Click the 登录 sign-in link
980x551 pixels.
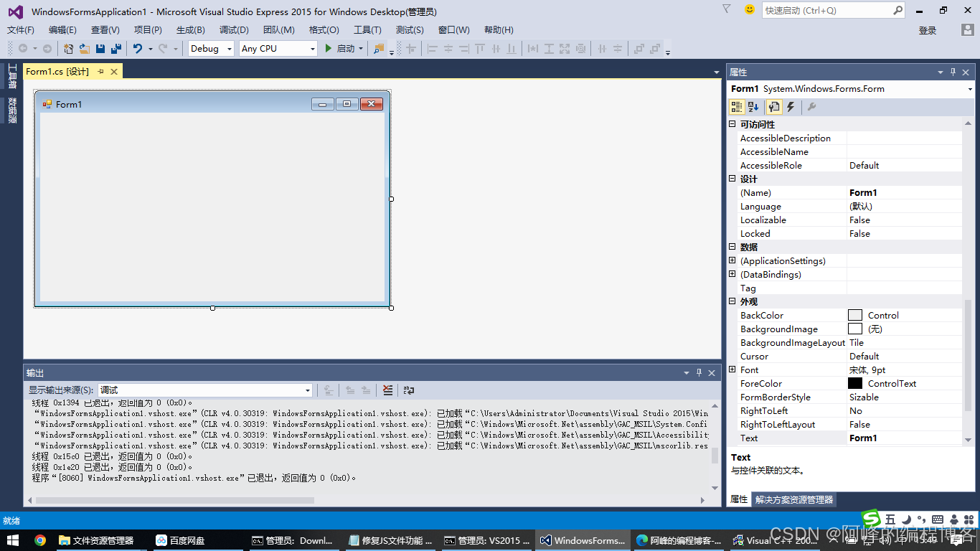click(928, 30)
